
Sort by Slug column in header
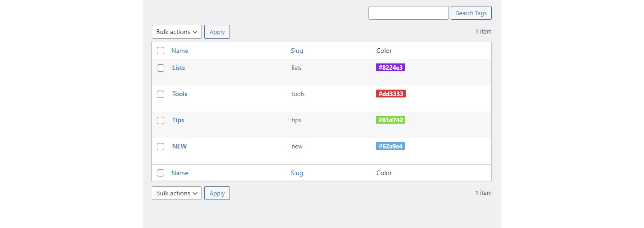[297, 51]
